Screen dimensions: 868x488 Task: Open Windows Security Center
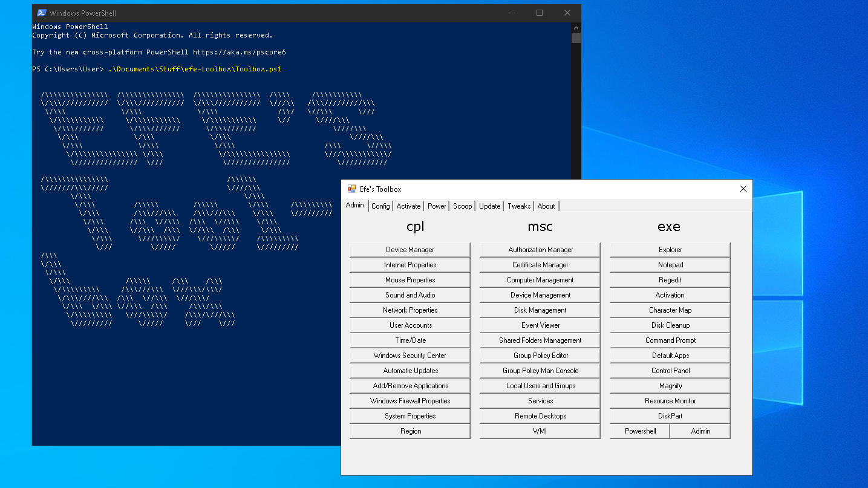tap(410, 356)
